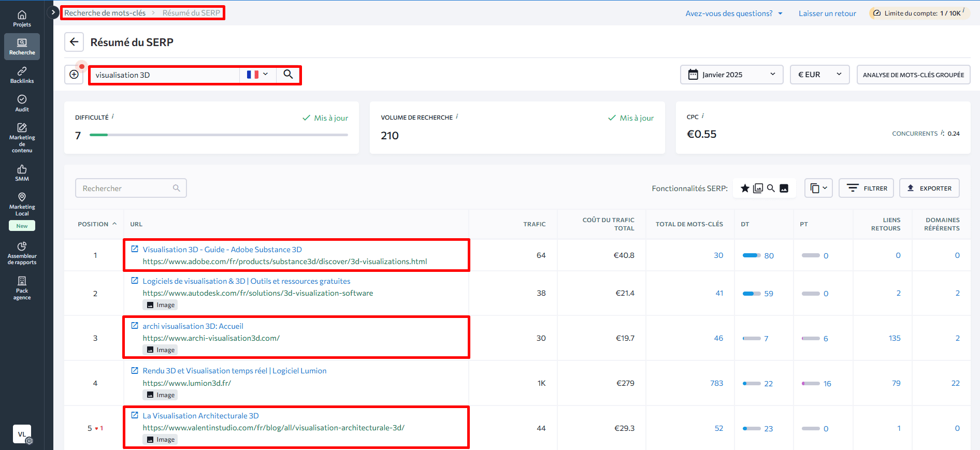Click the PT bar showing 16

point(811,384)
